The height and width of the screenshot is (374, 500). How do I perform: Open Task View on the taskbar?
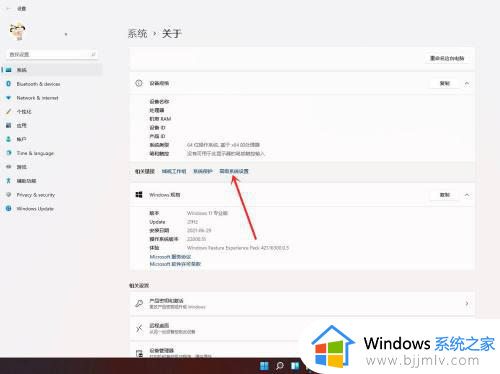[x=295, y=366]
